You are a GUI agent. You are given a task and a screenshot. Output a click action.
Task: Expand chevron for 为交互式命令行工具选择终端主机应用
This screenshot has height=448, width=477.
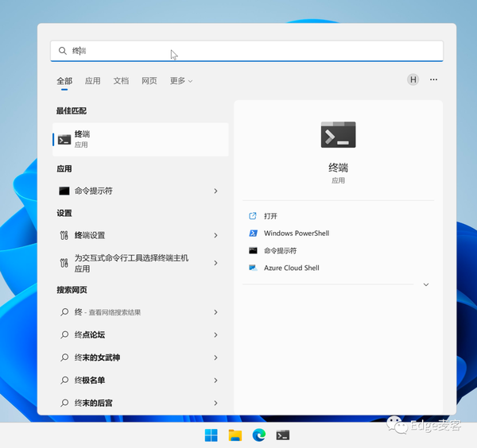[215, 263]
